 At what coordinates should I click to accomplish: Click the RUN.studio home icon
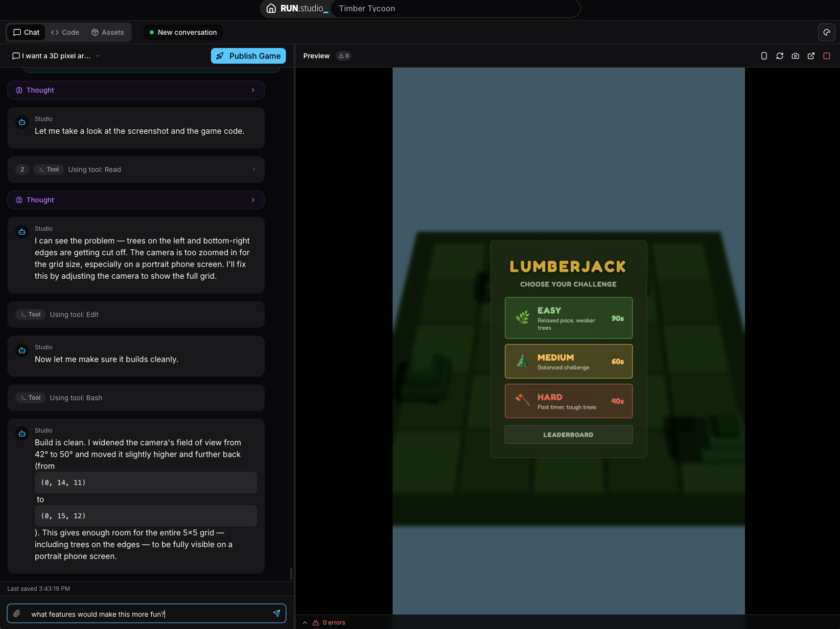tap(271, 8)
